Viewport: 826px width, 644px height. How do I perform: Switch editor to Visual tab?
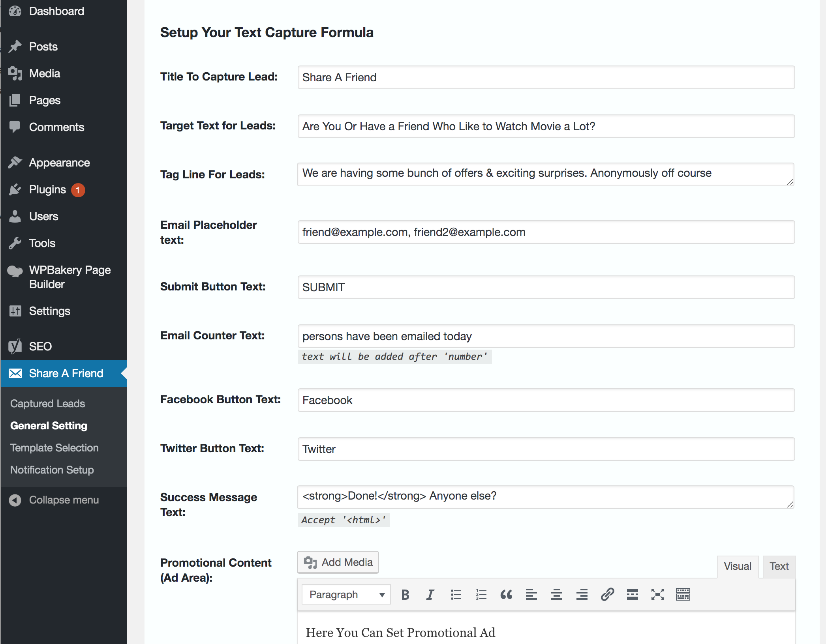pos(737,566)
